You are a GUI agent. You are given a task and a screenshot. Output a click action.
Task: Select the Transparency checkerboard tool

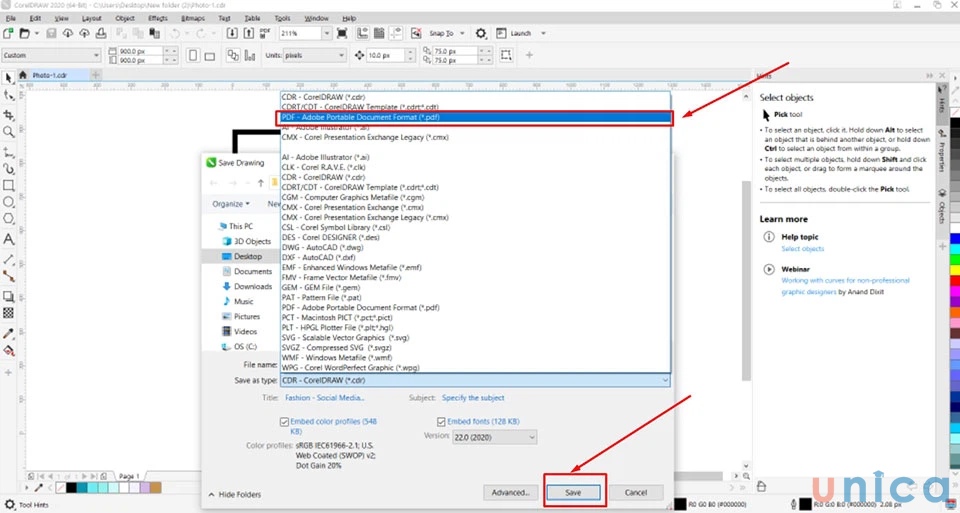9,313
